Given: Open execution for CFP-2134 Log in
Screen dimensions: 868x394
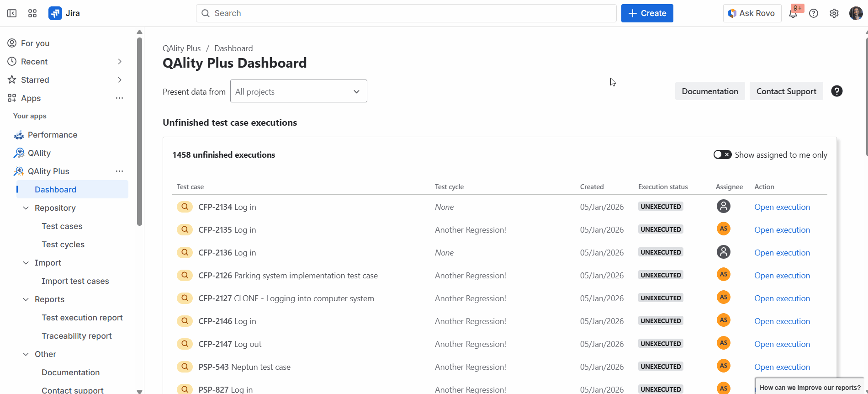Looking at the screenshot, I should 782,207.
